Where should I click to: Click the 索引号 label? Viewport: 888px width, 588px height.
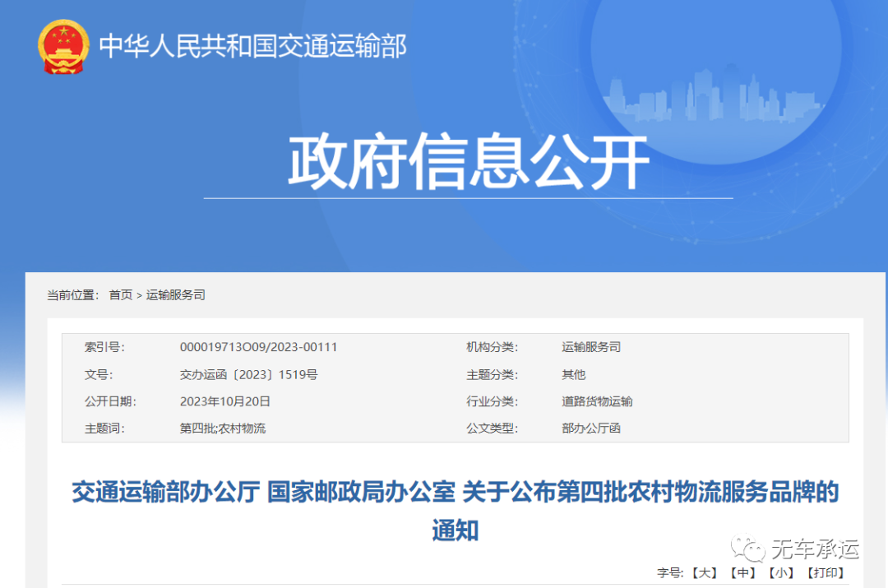(x=104, y=347)
